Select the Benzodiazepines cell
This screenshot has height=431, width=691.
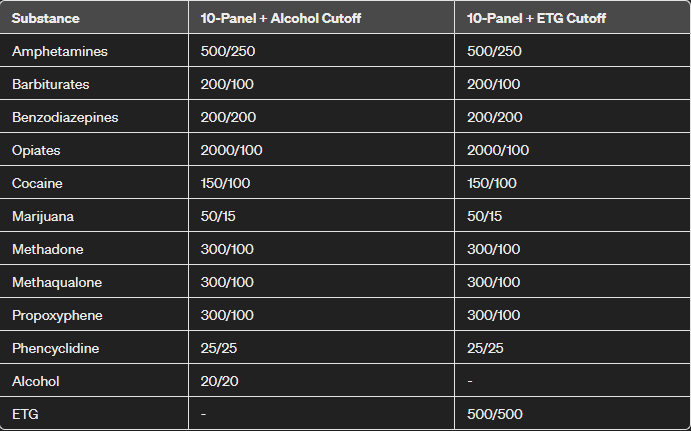pos(65,118)
